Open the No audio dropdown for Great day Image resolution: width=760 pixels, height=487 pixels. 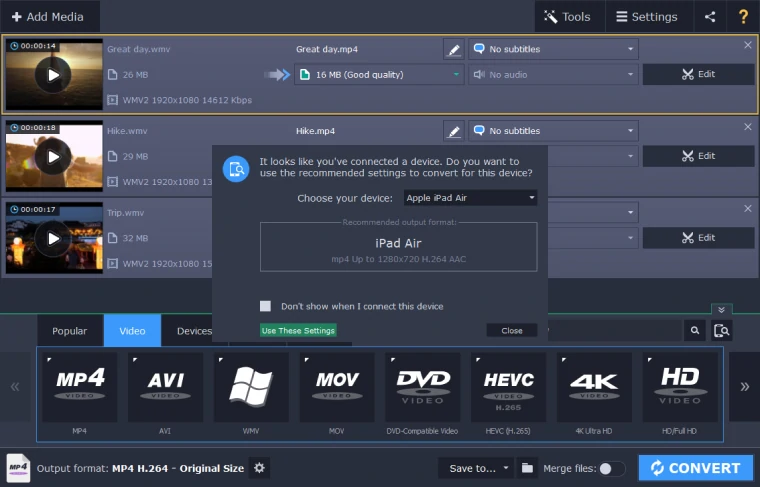point(553,75)
